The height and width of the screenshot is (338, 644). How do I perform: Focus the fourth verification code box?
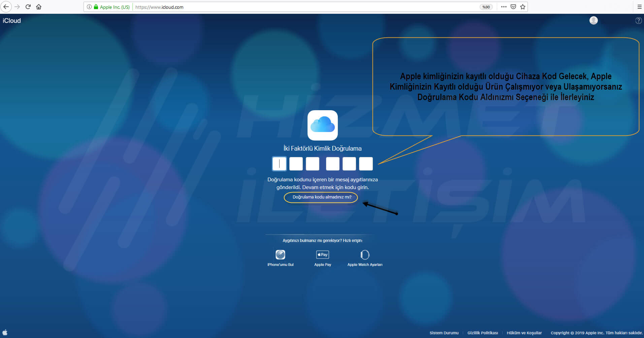332,164
